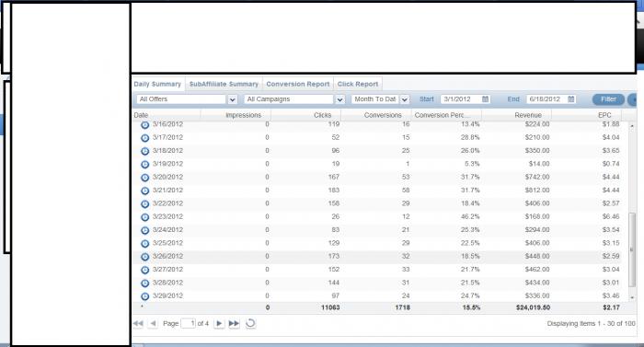Go to the previous page
The height and width of the screenshot is (347, 644).
coord(153,324)
